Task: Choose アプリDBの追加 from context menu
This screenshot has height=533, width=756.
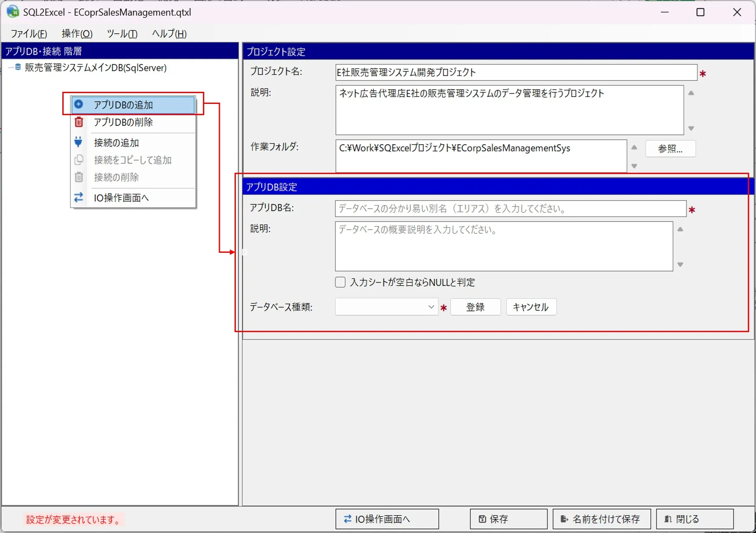Action: point(133,104)
